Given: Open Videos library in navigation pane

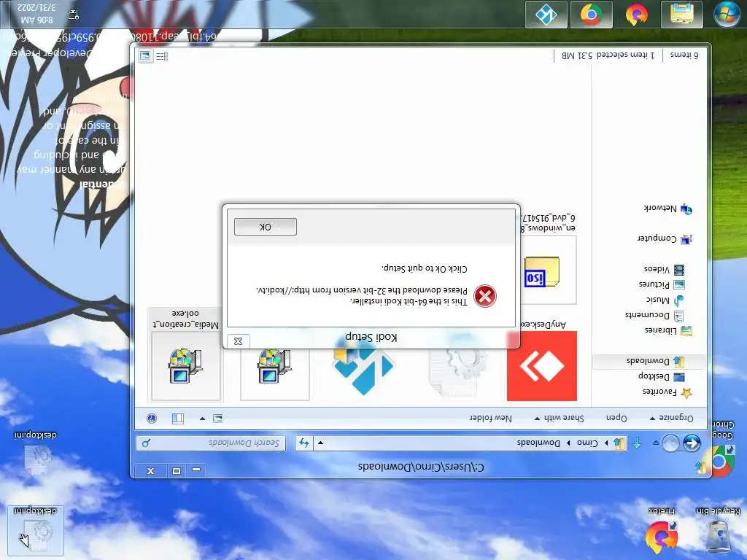Looking at the screenshot, I should pos(664,270).
